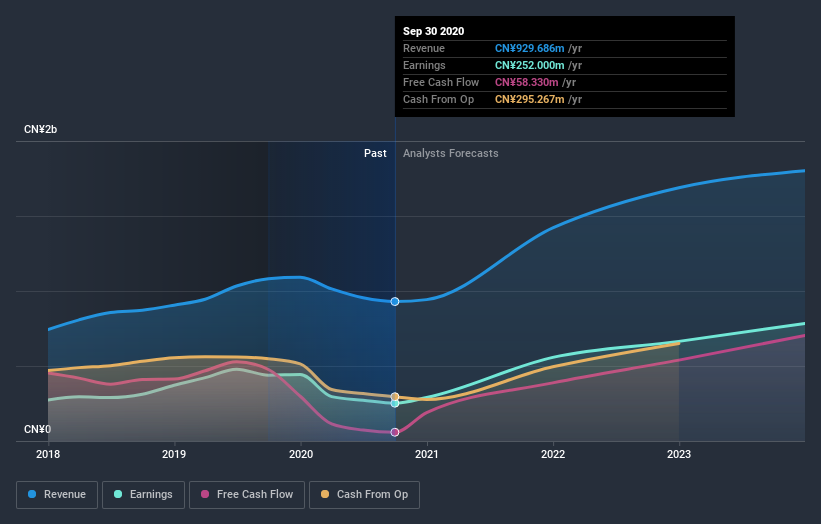Image resolution: width=821 pixels, height=524 pixels.
Task: Select the Cash From Op orange data marker
Action: click(395, 397)
